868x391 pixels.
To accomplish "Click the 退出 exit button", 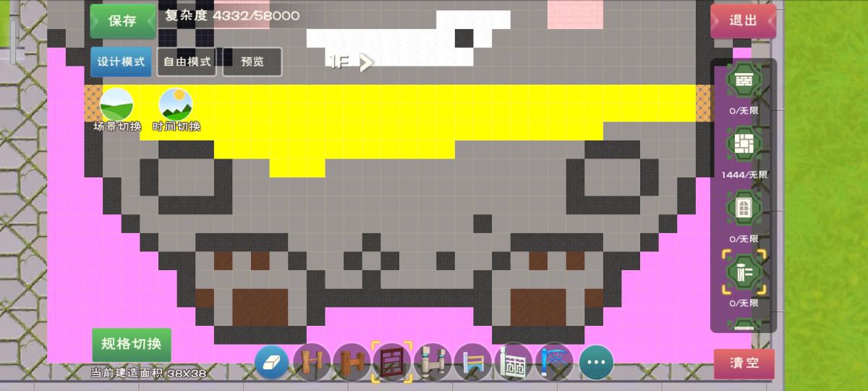I will click(x=744, y=21).
